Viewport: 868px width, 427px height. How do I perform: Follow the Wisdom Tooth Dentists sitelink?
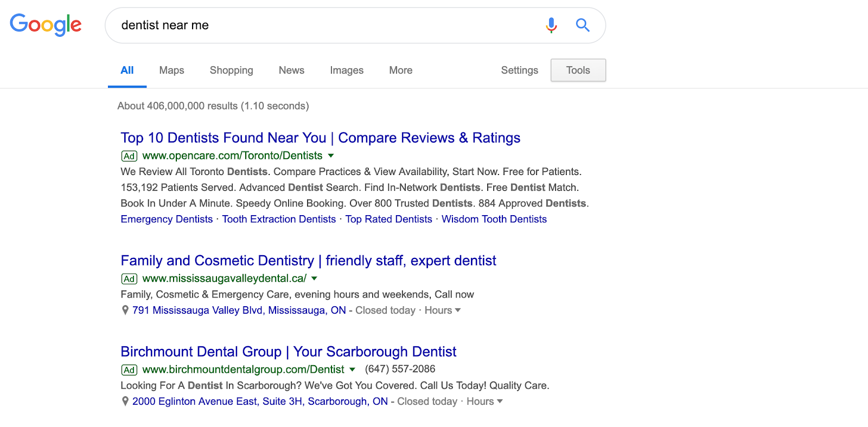[x=494, y=219]
